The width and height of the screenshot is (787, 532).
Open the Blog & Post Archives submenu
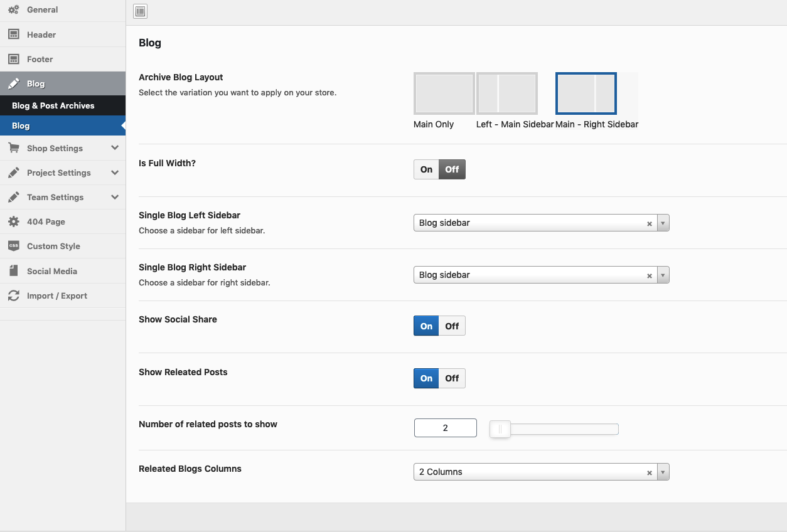click(53, 105)
